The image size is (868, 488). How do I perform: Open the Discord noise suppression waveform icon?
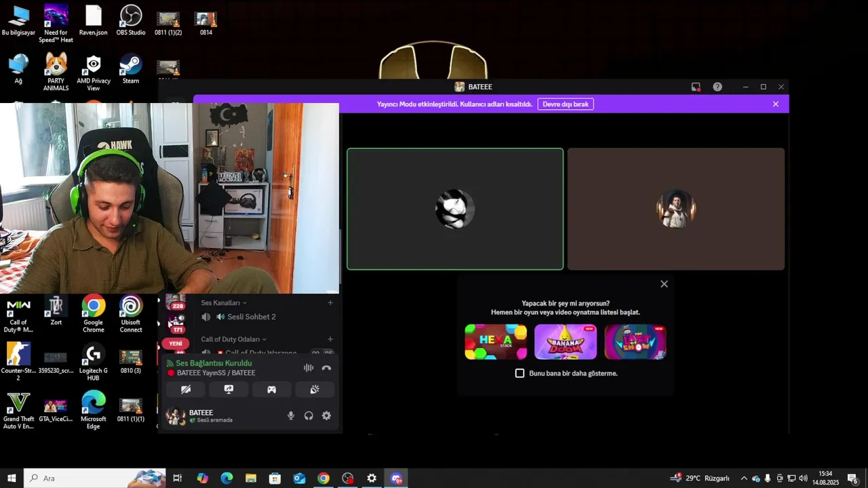pyautogui.click(x=309, y=368)
